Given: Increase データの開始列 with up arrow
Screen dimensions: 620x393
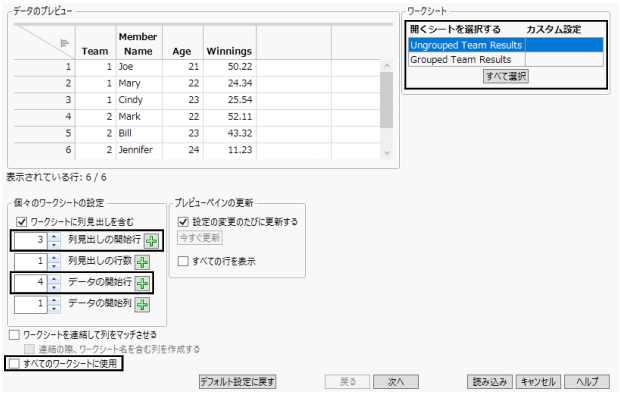Looking at the screenshot, I should point(54,300).
